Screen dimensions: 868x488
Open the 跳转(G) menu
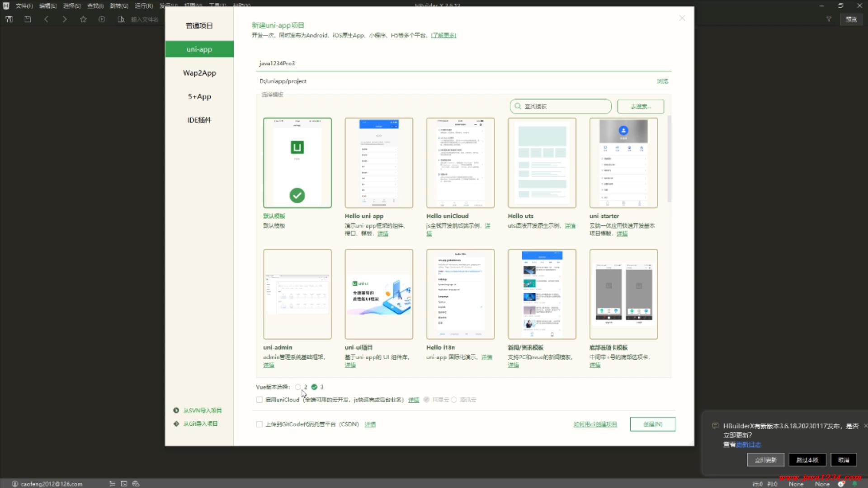coord(119,6)
